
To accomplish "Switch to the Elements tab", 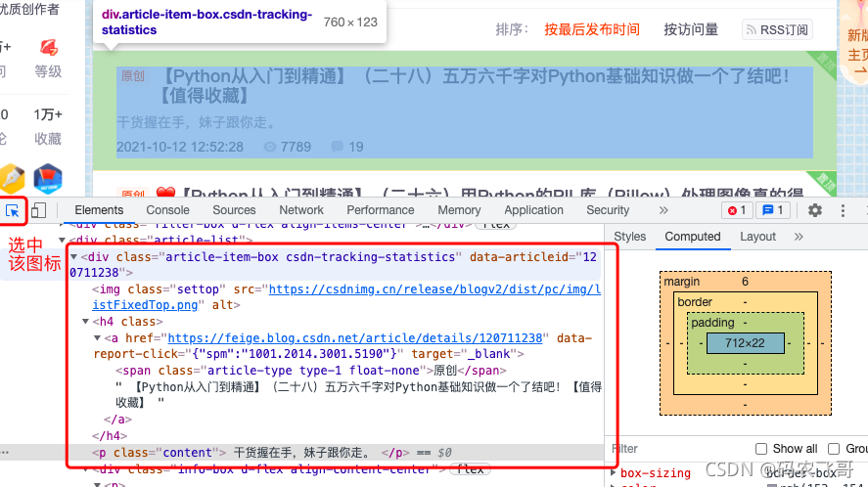I will 99,210.
